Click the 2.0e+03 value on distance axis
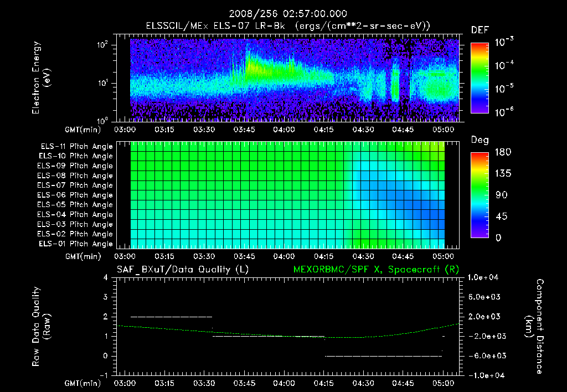The height and width of the screenshot is (392, 567). 484,317
